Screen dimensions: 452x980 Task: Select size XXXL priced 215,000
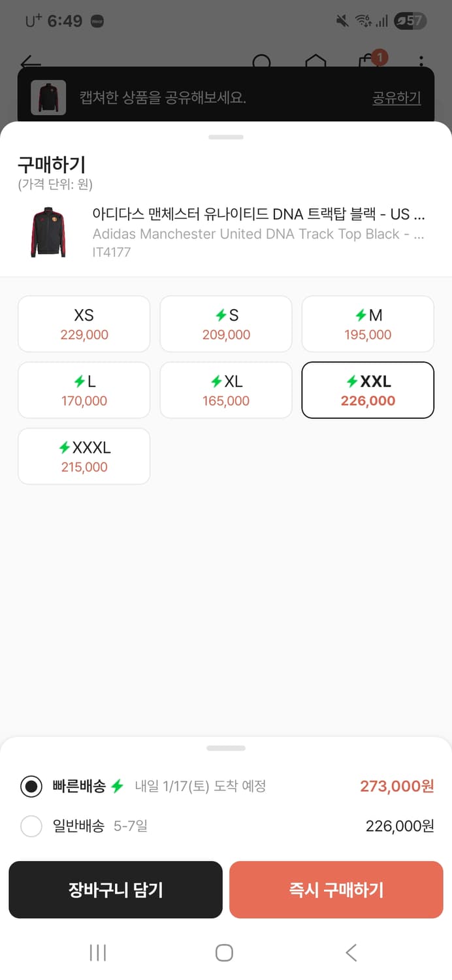[x=84, y=455]
